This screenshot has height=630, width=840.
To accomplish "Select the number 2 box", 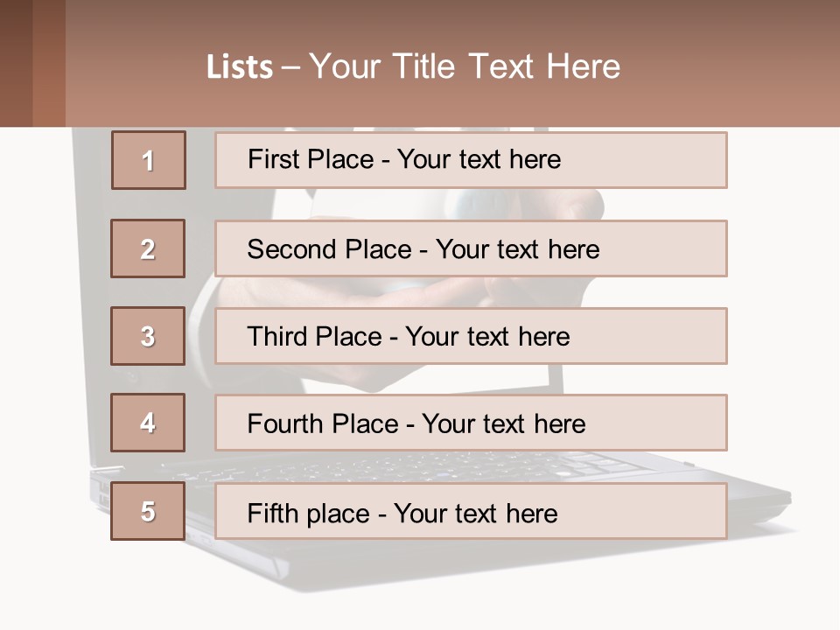I will (x=148, y=248).
